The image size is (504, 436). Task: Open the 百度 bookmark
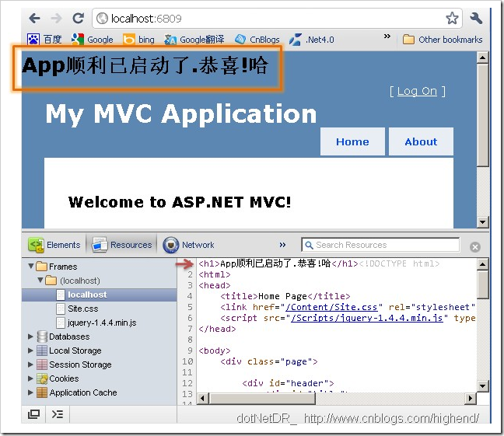click(x=44, y=40)
